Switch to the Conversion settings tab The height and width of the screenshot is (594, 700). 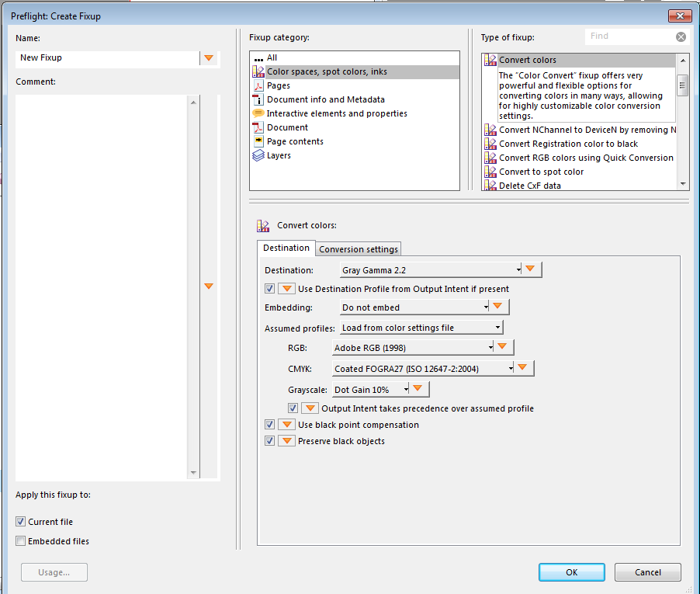click(x=358, y=249)
